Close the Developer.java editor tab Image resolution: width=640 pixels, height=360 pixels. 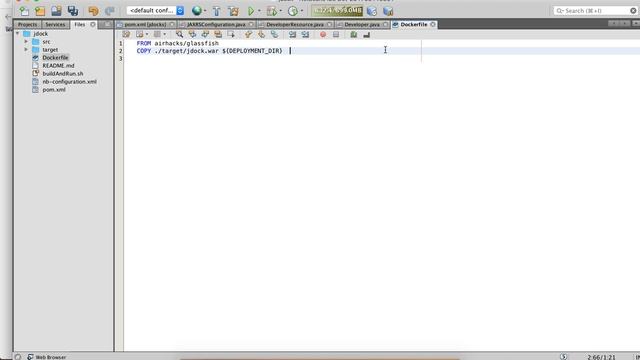(385, 24)
